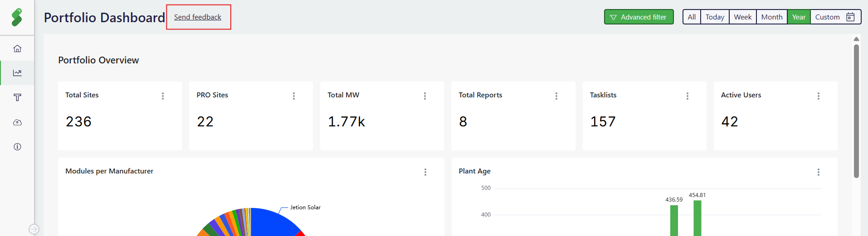This screenshot has height=236, width=868.
Task: Click the Modules per Manufacturer title
Action: (x=109, y=171)
